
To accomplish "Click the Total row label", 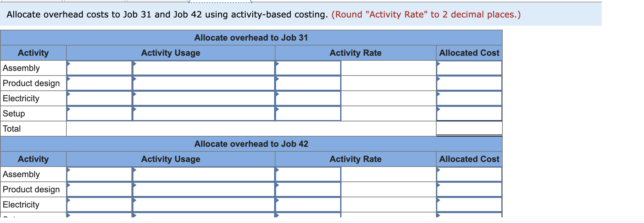I will tap(12, 129).
